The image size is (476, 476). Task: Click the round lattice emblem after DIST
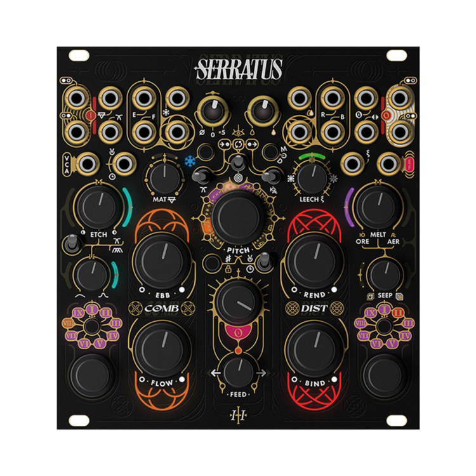tap(337, 308)
